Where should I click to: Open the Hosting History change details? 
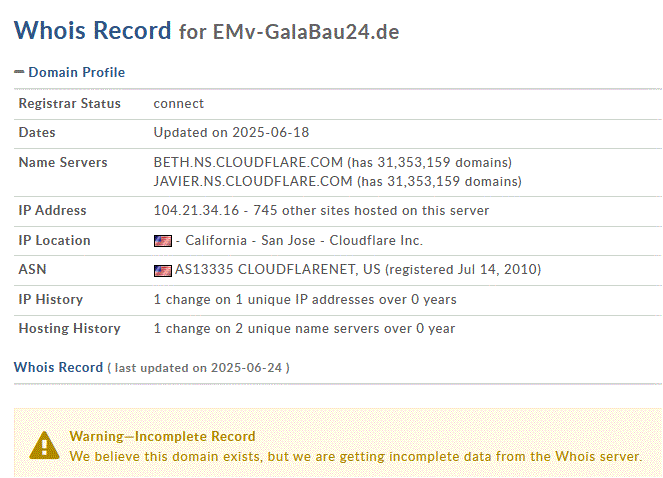pyautogui.click(x=304, y=329)
